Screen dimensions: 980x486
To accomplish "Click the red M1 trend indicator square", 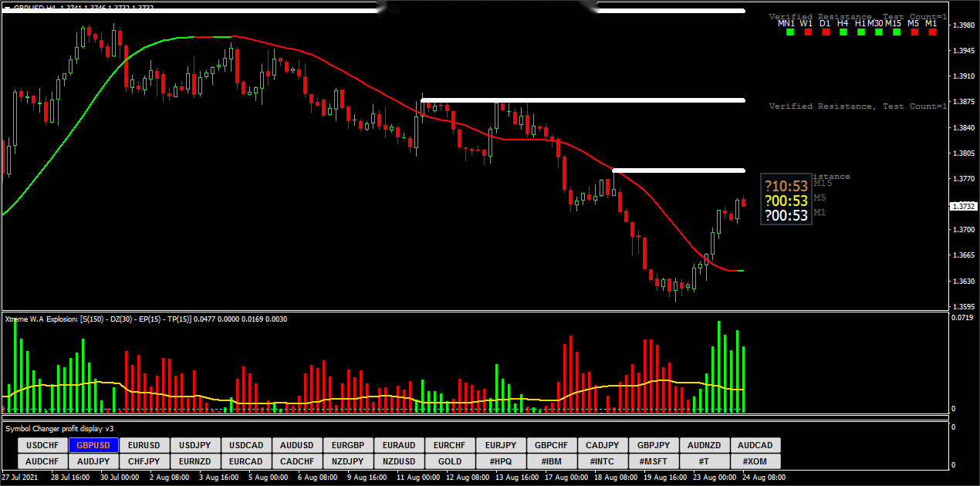I will [932, 33].
